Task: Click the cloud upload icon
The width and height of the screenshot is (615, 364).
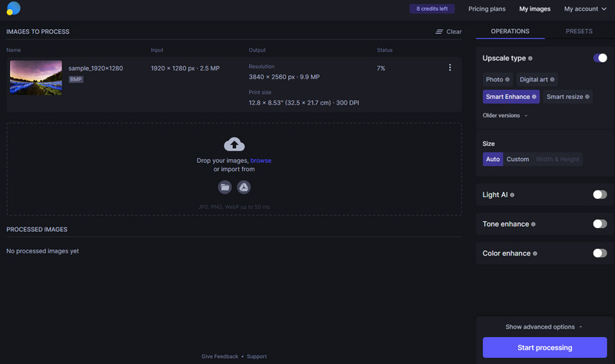Action: (x=234, y=144)
